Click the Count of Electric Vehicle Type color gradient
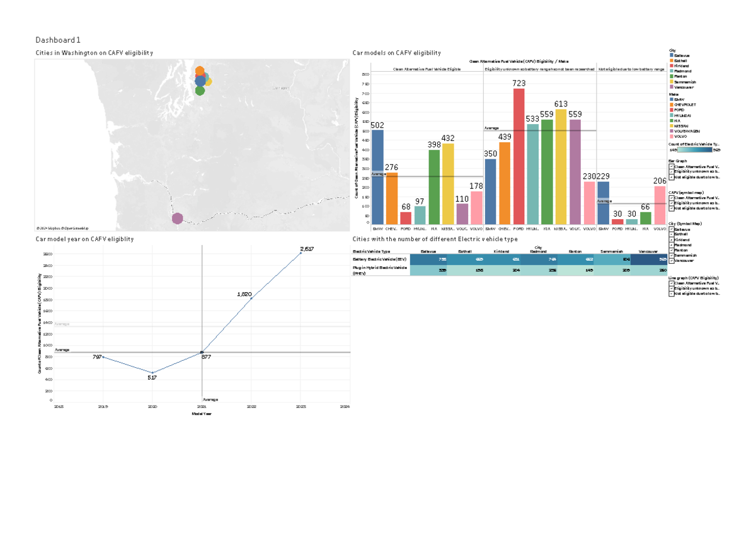The image size is (756, 534). pos(694,150)
